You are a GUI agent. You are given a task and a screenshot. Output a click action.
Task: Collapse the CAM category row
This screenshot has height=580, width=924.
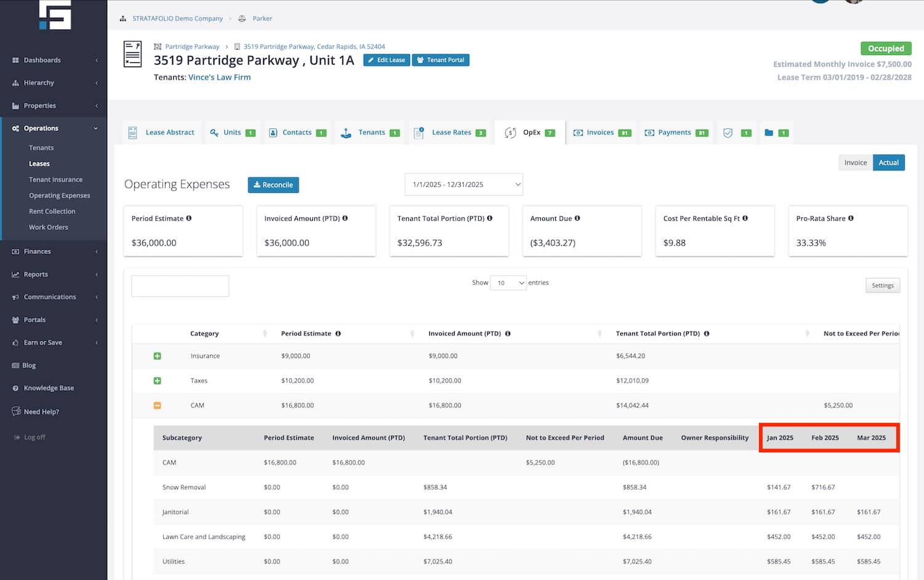click(157, 406)
